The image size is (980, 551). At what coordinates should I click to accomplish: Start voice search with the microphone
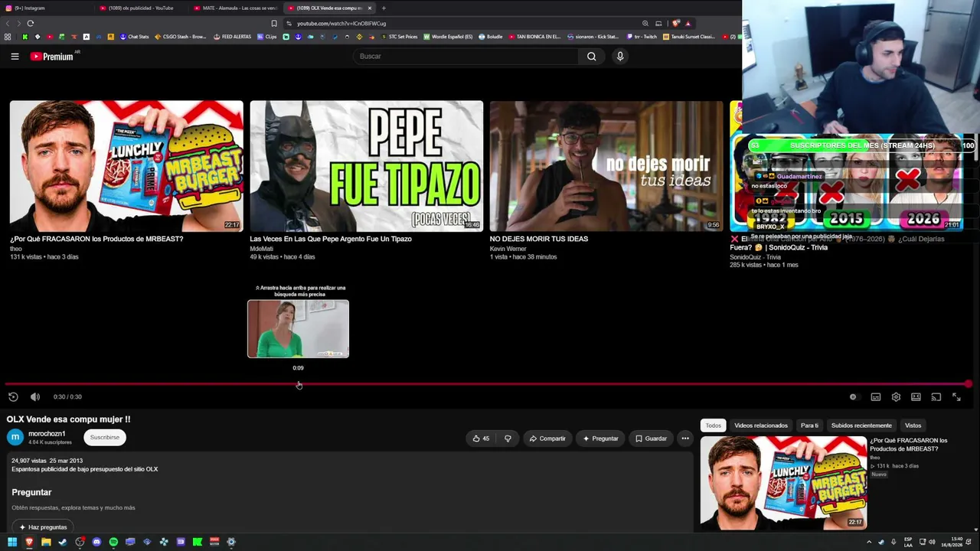click(620, 56)
